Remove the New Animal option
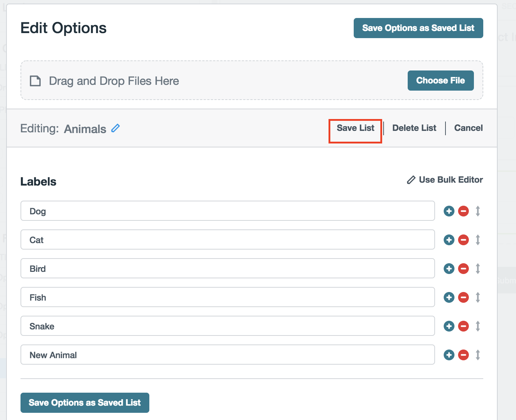This screenshot has width=516, height=420. 463,355
